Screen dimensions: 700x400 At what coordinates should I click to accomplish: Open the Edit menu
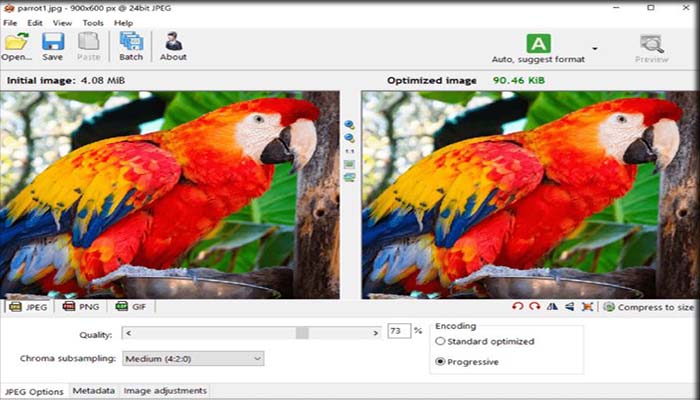35,23
